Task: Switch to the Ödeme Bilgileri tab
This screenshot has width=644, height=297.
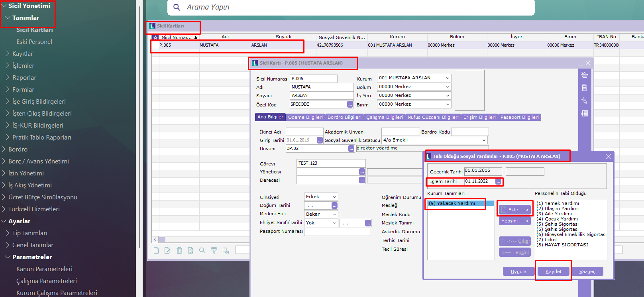Action: click(x=305, y=117)
